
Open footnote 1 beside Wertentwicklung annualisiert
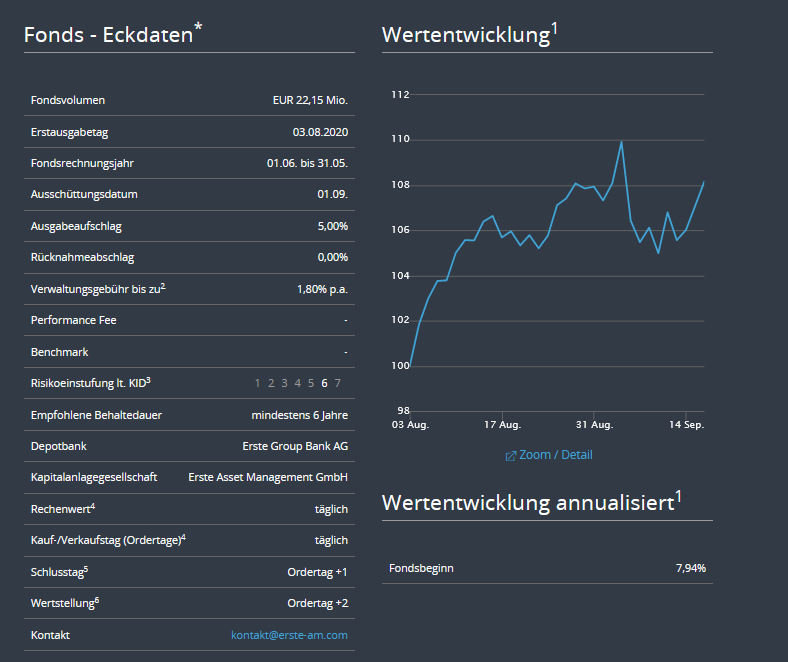[x=679, y=496]
